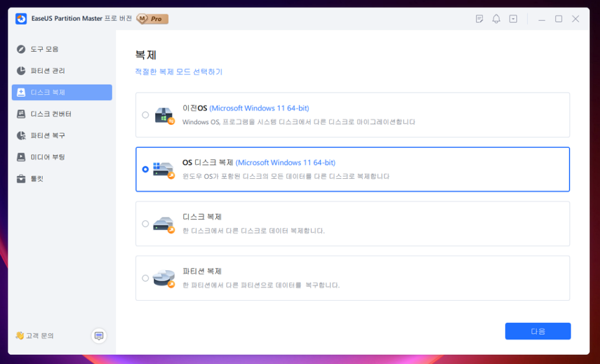
Task: Open the 적절한 복제 모드 선택하기 link
Action: coord(179,72)
